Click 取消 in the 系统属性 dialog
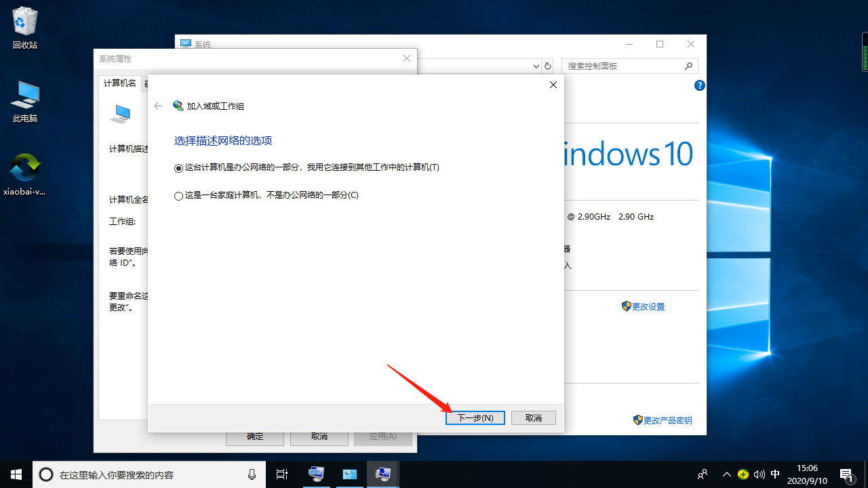The image size is (868, 488). 319,436
